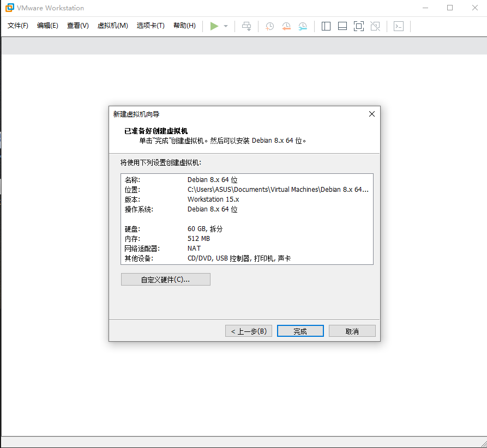Click the 其他设备: label
Screen dimensions: 487x448
coord(139,258)
